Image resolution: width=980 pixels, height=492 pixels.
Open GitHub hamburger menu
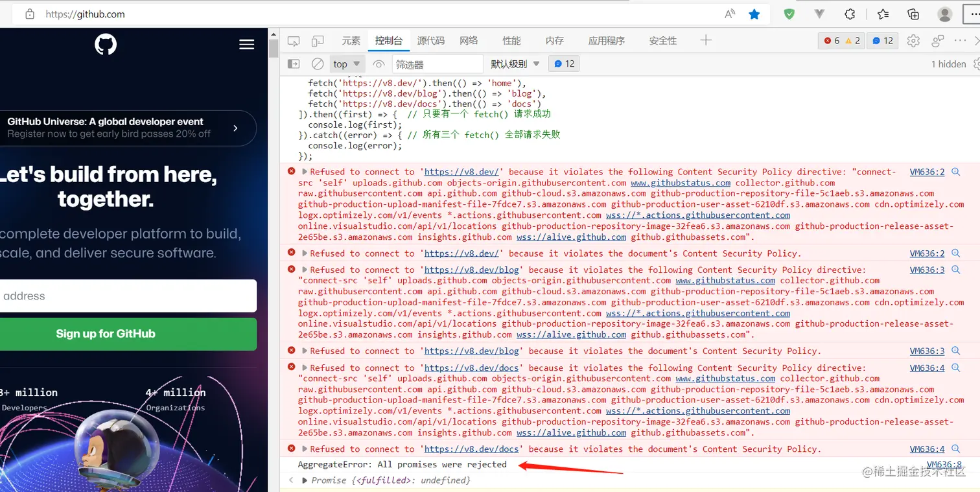(246, 44)
